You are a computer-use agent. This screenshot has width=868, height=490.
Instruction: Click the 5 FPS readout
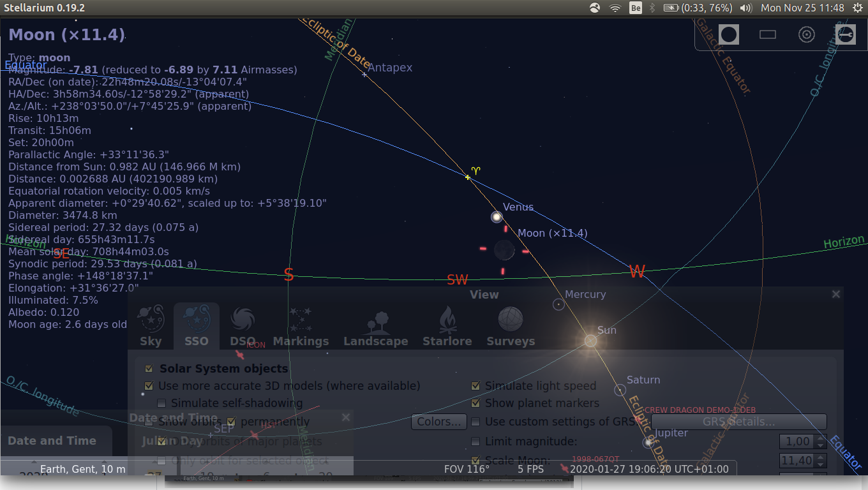click(x=530, y=469)
